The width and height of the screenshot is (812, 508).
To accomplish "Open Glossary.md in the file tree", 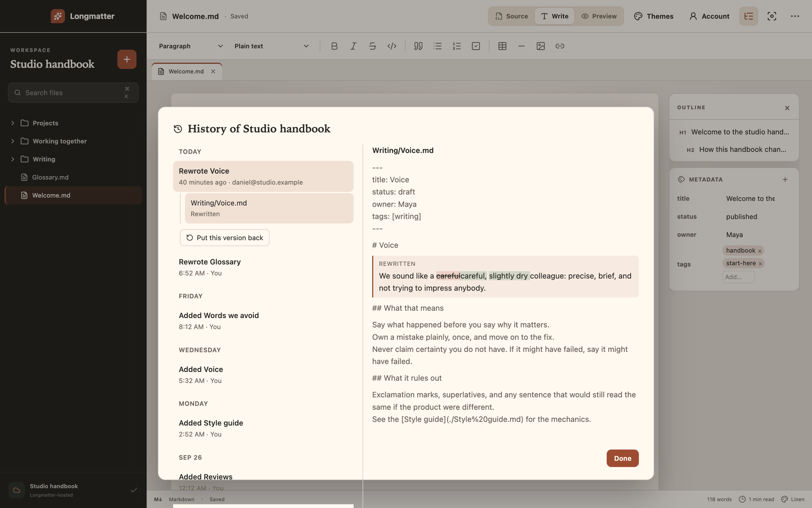I will pos(73,177).
